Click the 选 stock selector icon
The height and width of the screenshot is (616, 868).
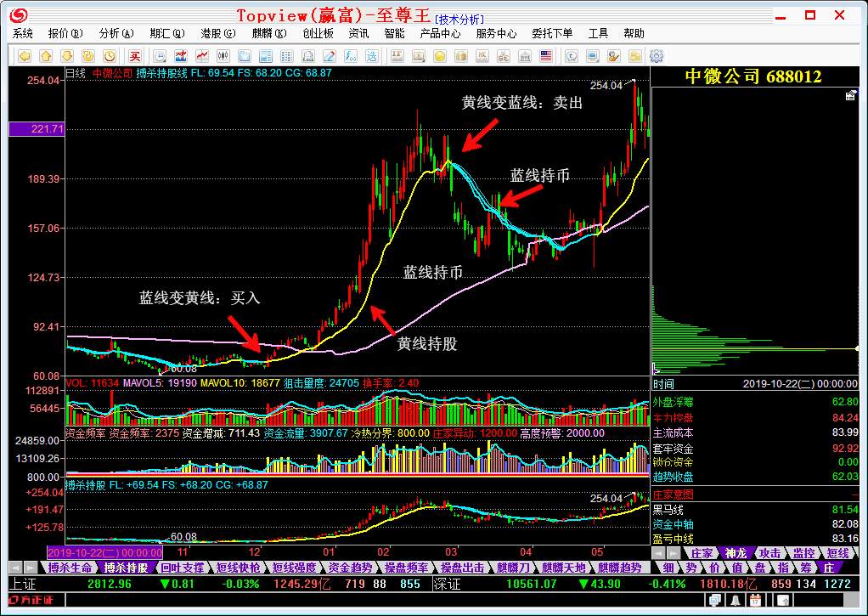point(371,56)
